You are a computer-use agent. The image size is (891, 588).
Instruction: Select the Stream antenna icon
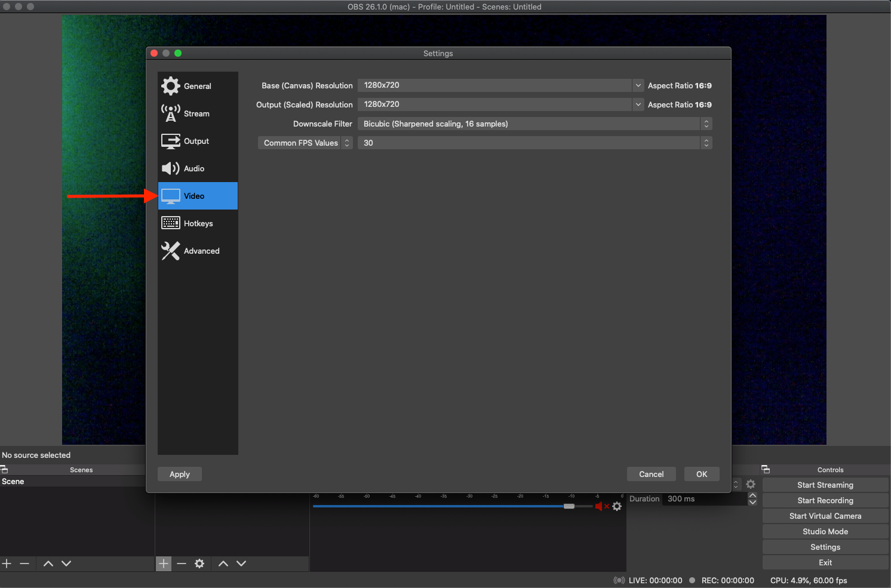tap(171, 113)
